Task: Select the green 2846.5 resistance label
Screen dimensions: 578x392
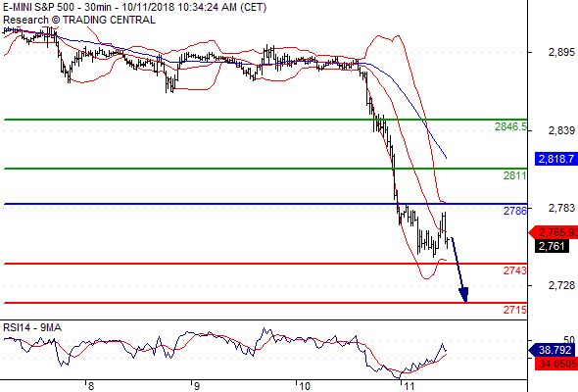Action: point(510,126)
